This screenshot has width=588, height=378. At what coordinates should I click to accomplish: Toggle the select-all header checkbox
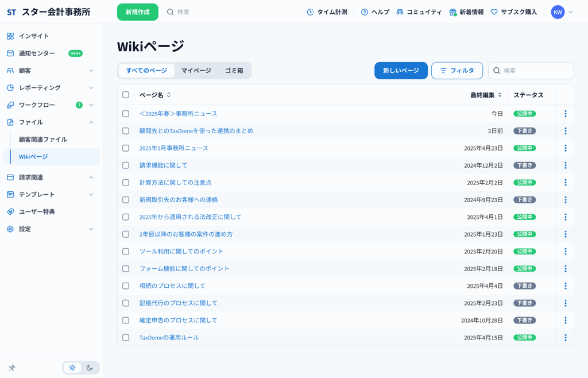126,95
